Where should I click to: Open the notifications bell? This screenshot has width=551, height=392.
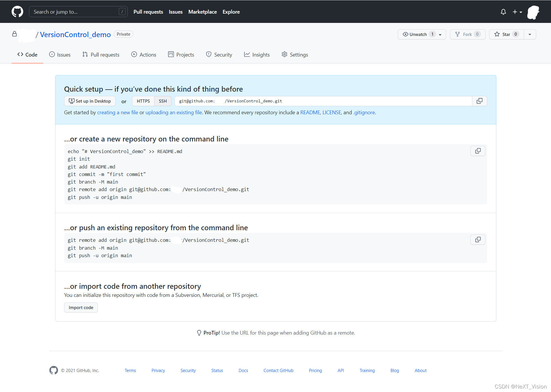click(x=503, y=12)
